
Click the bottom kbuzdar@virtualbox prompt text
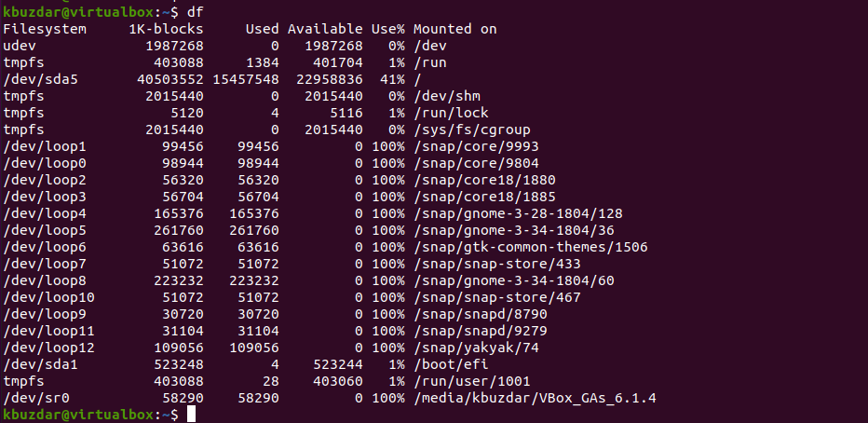pos(77,414)
